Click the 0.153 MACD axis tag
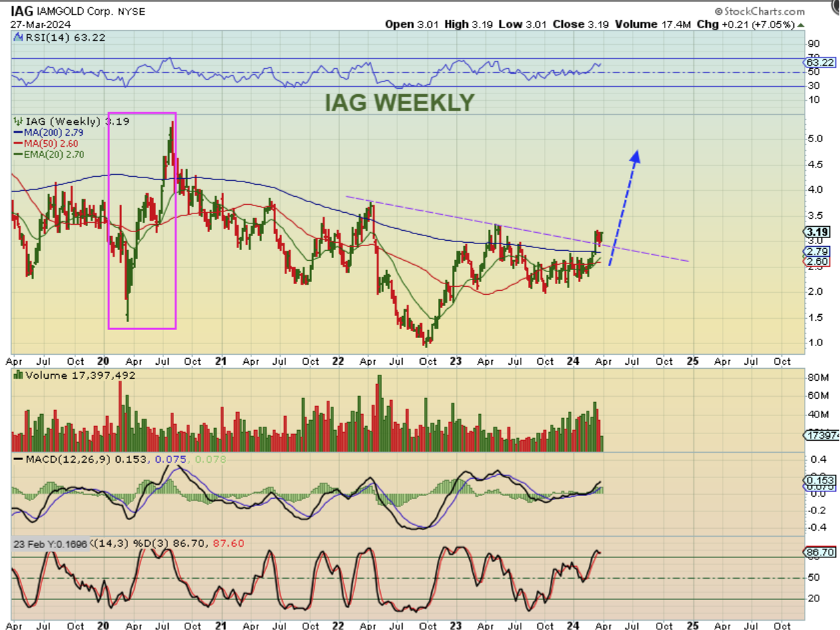Viewport: 840px width, 630px height. (x=818, y=480)
